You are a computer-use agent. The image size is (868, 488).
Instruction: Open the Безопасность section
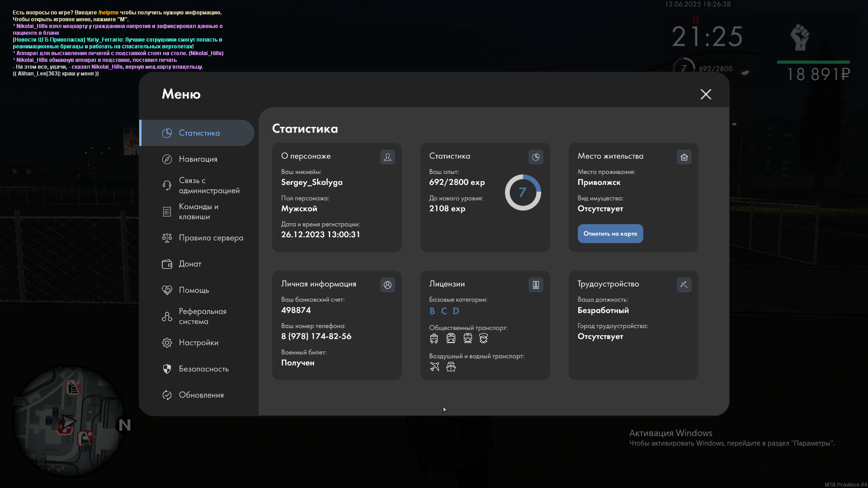(197, 369)
